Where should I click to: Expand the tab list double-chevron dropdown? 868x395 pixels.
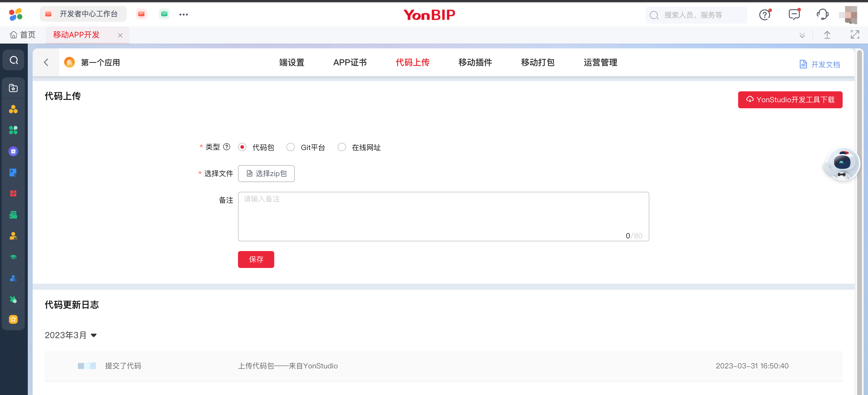pos(802,35)
